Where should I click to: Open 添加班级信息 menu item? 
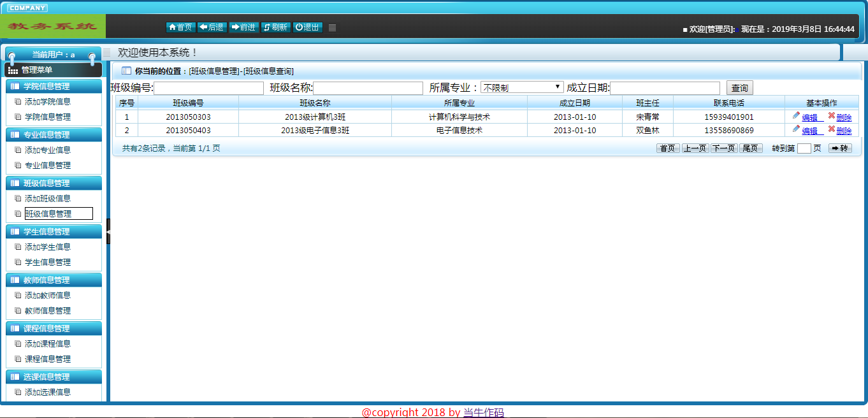click(48, 198)
